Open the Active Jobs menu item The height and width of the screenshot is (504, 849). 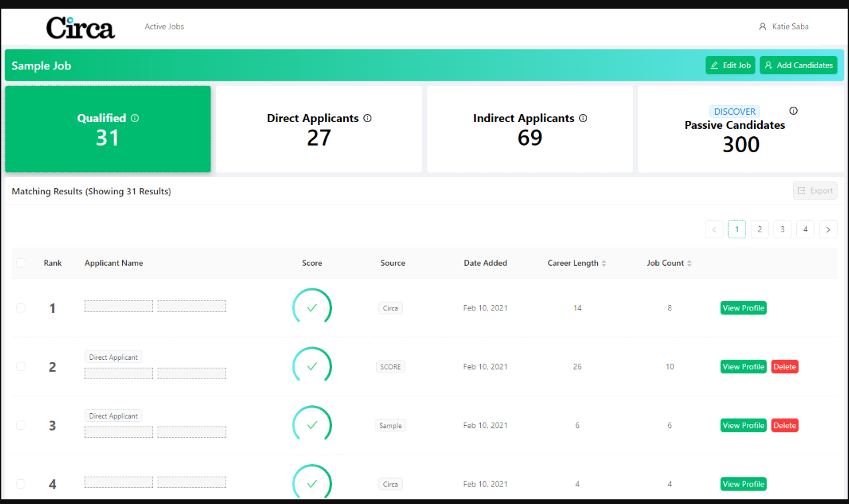(x=164, y=27)
